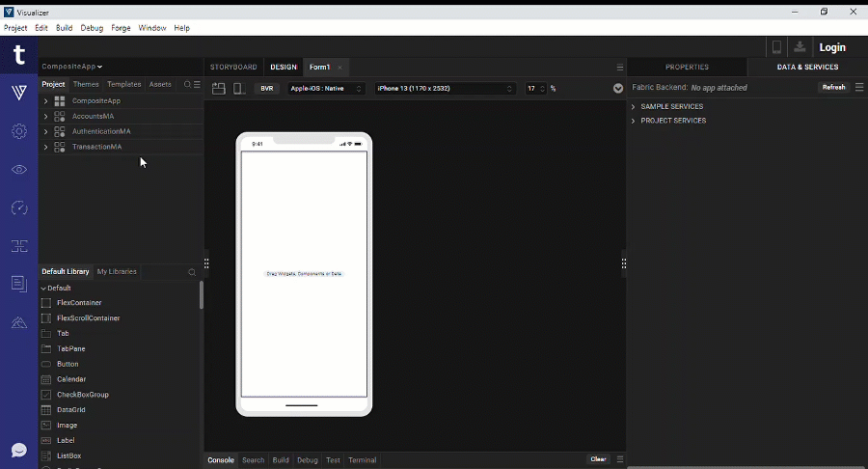Open the iPhone 13 device dropdown

(445, 89)
